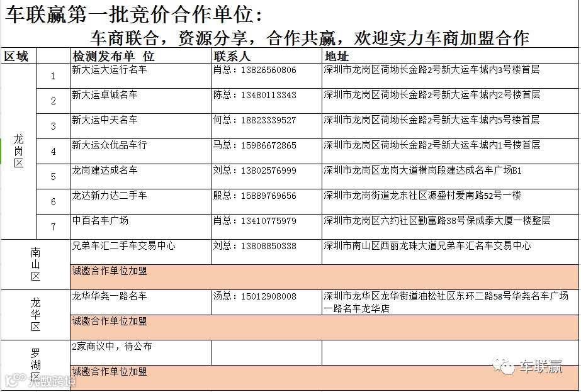
Task: Click the cell 新大运中天名车
Action: [x=140, y=126]
